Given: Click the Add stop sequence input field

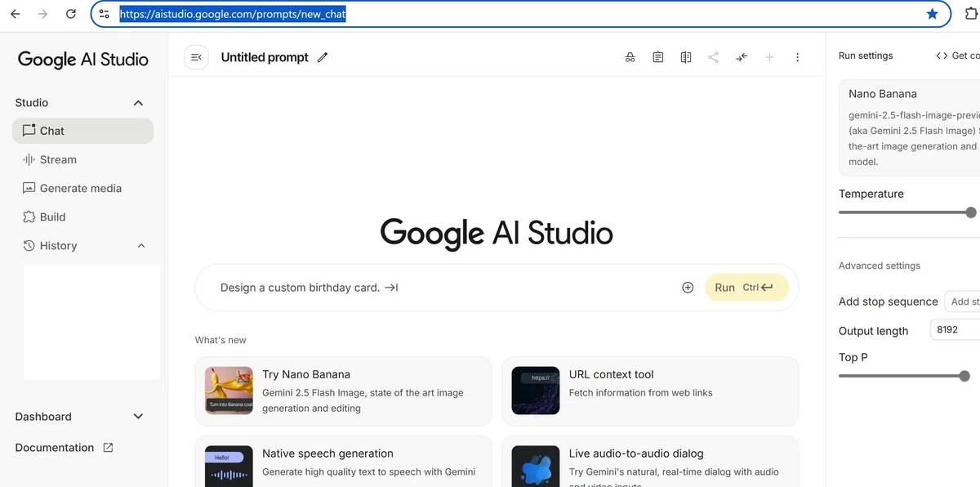Looking at the screenshot, I should (x=962, y=302).
